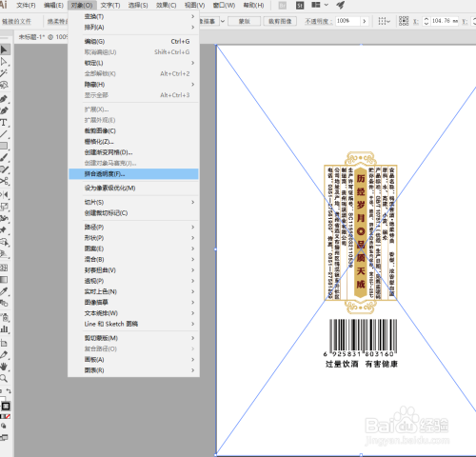
Task: Open the arrange documents layout dropdown
Action: pos(320,5)
